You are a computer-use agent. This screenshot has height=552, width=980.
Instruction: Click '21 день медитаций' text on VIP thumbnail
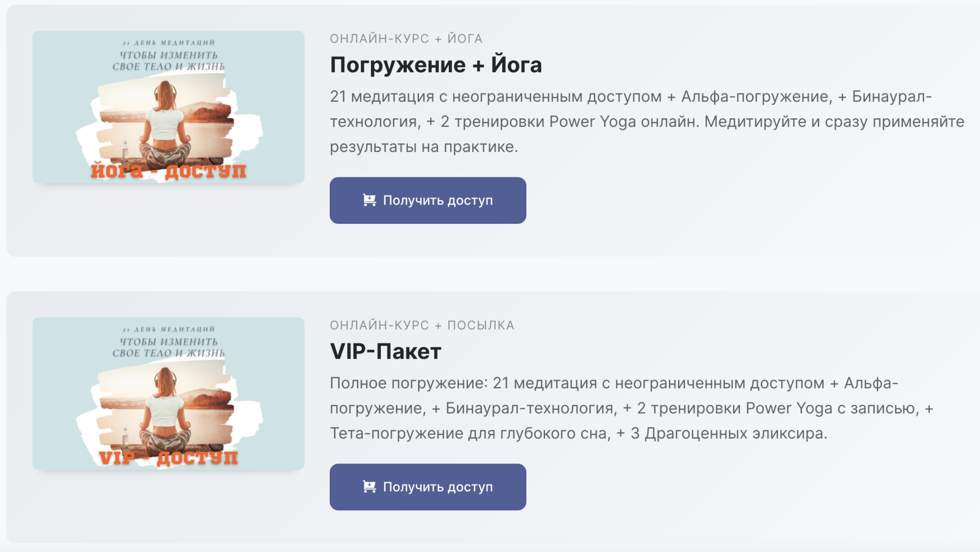[168, 329]
